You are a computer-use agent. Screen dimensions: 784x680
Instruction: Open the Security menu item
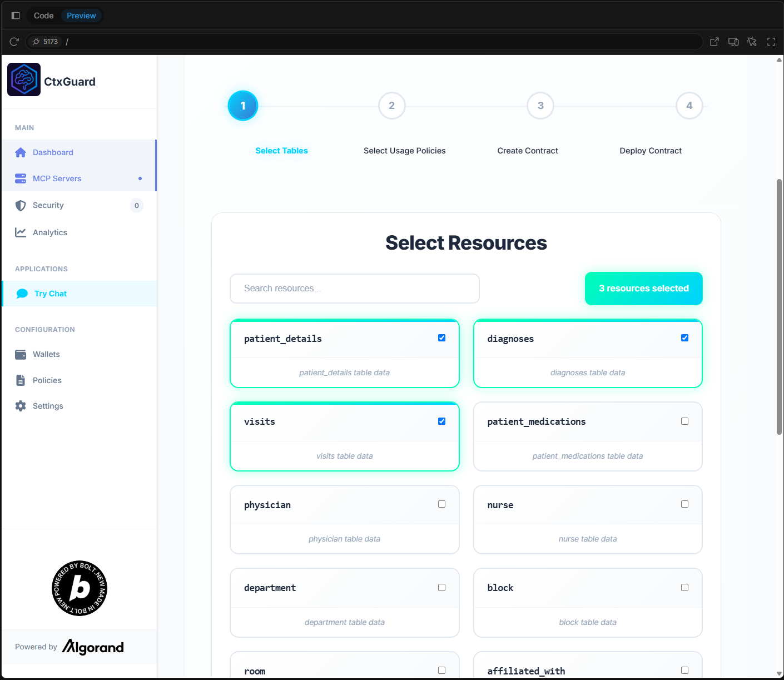79,206
